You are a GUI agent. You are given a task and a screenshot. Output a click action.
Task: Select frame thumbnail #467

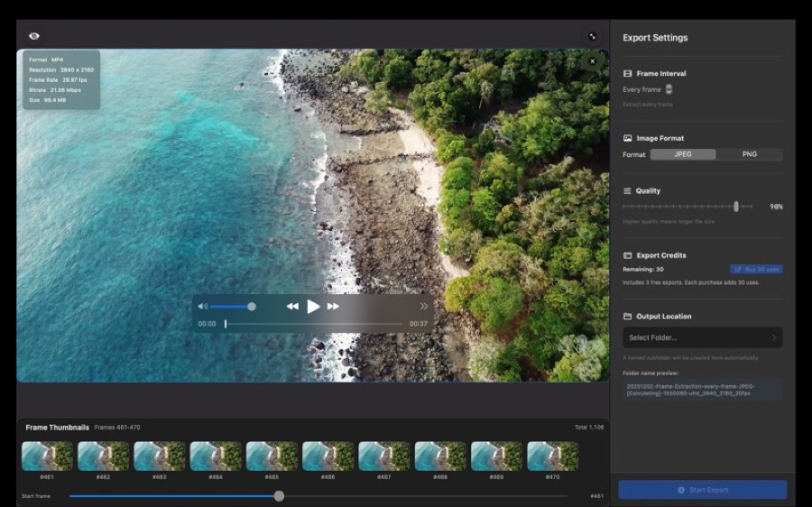[384, 456]
